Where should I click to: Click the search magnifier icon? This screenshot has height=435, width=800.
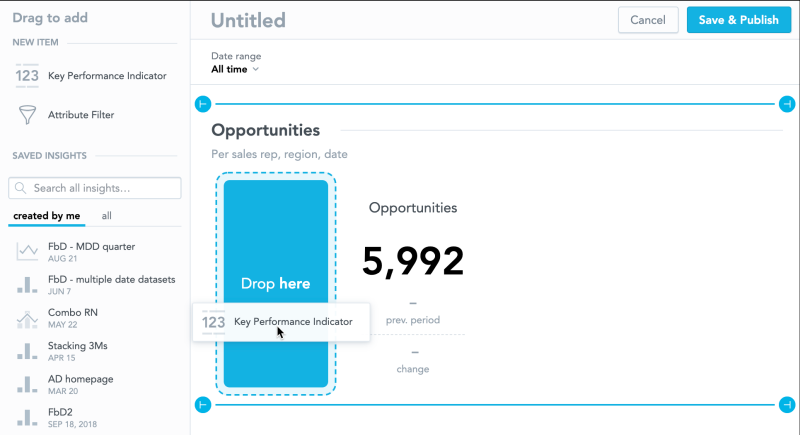[x=21, y=188]
